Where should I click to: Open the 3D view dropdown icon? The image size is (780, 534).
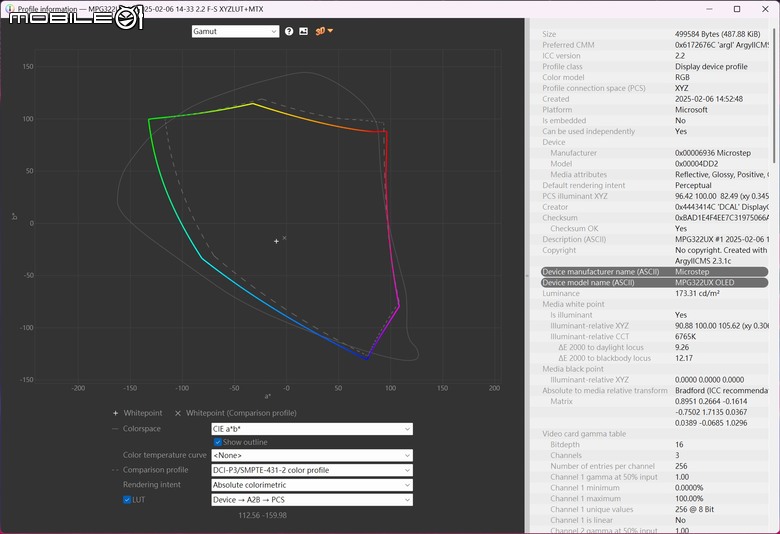[x=324, y=31]
